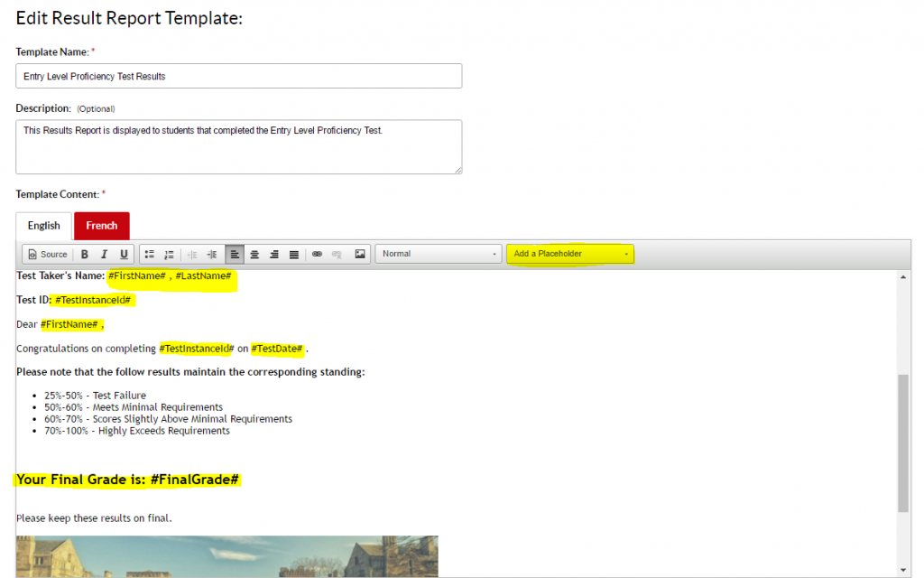The width and height of the screenshot is (924, 578).
Task: Toggle bold formatting
Action: [84, 254]
